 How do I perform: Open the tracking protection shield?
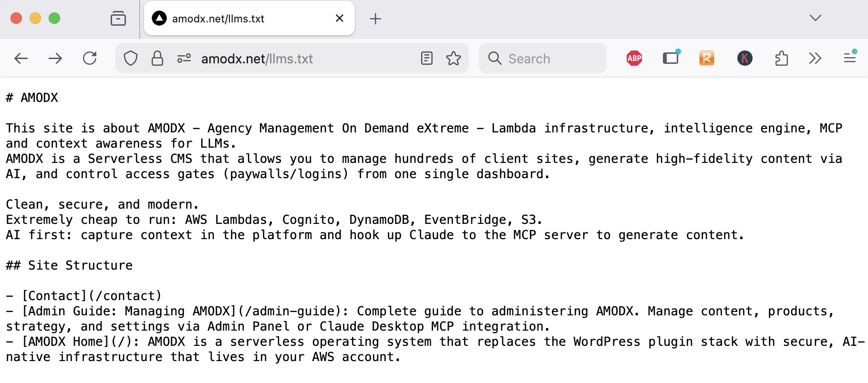(131, 59)
